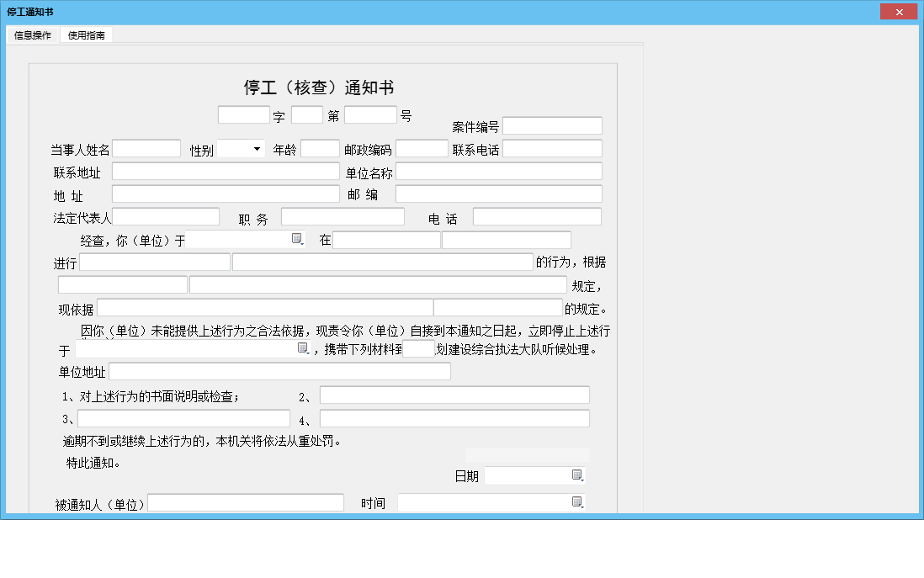This screenshot has width=924, height=578.
Task: Click the 被通知人（单位） input field
Action: 246,502
